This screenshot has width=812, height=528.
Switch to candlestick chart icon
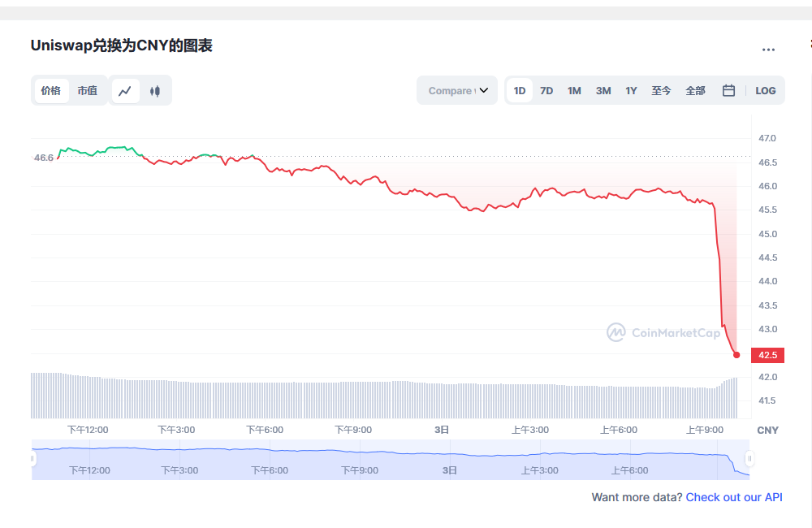(x=155, y=91)
